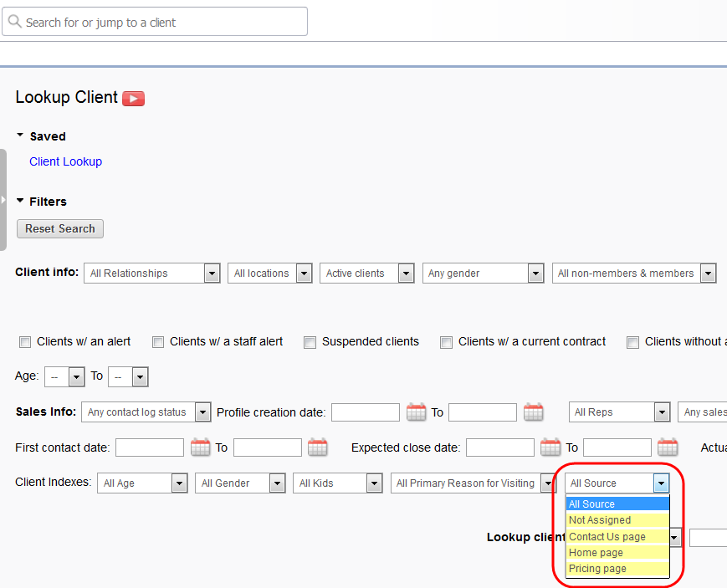The image size is (727, 588).
Task: Check Clients w/ a current contract
Action: [x=446, y=341]
